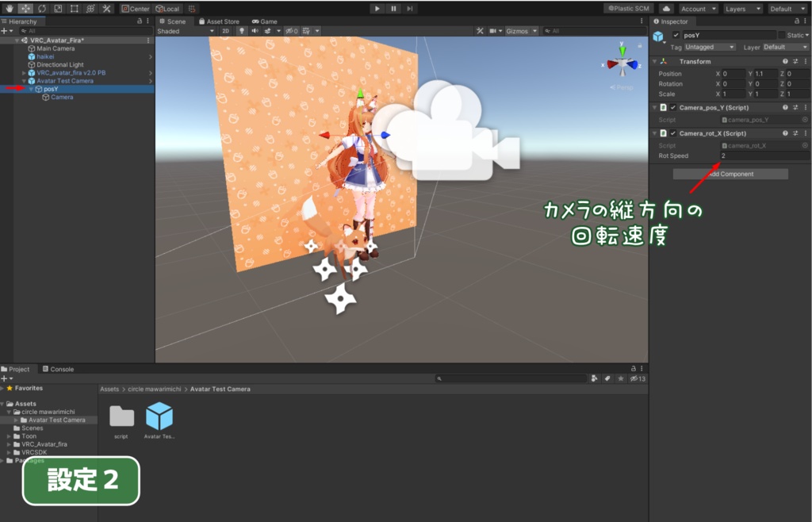The image size is (812, 522).
Task: Click the Add Component button
Action: point(730,174)
